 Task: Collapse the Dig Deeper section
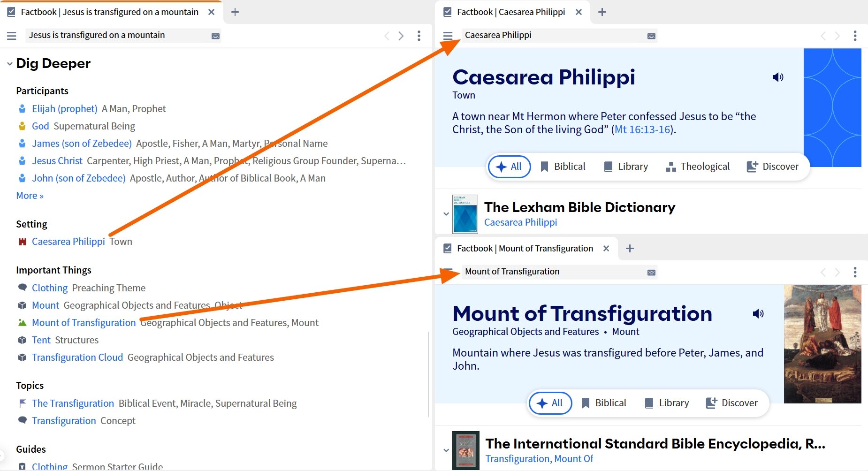click(x=10, y=64)
